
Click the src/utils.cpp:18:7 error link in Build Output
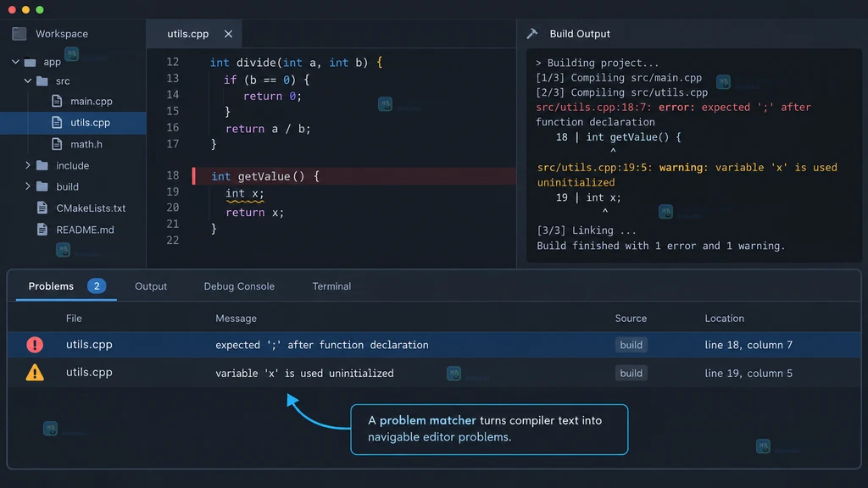pos(592,108)
